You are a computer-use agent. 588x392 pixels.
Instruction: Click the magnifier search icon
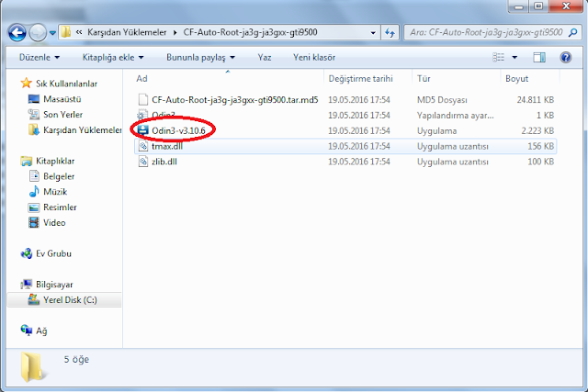click(572, 33)
